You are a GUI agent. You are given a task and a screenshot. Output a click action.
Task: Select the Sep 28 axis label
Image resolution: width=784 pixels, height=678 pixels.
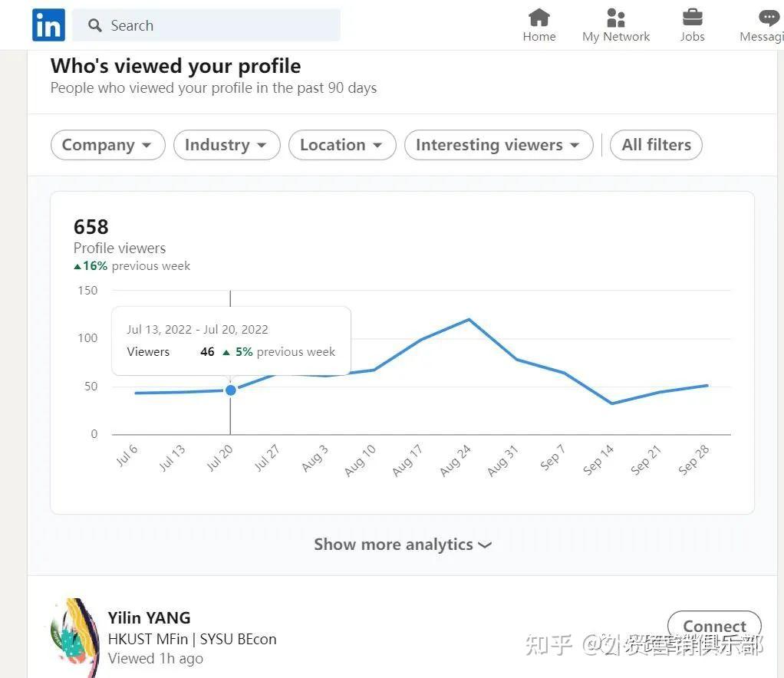tap(693, 458)
